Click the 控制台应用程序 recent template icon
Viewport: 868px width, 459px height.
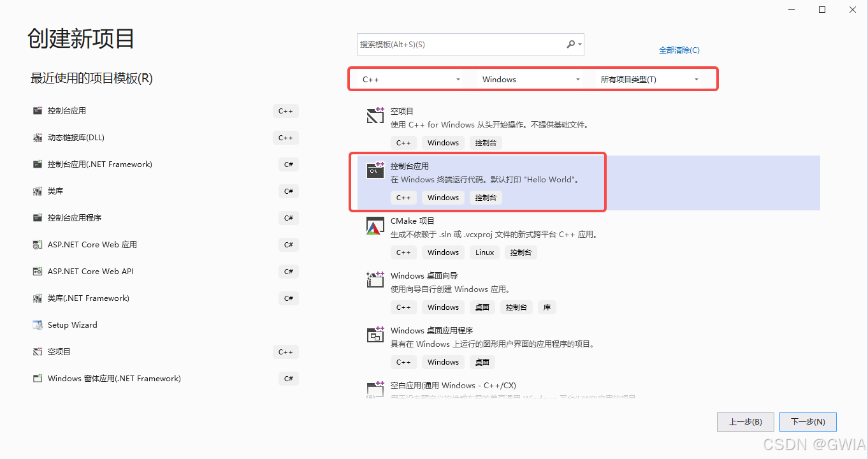click(37, 218)
